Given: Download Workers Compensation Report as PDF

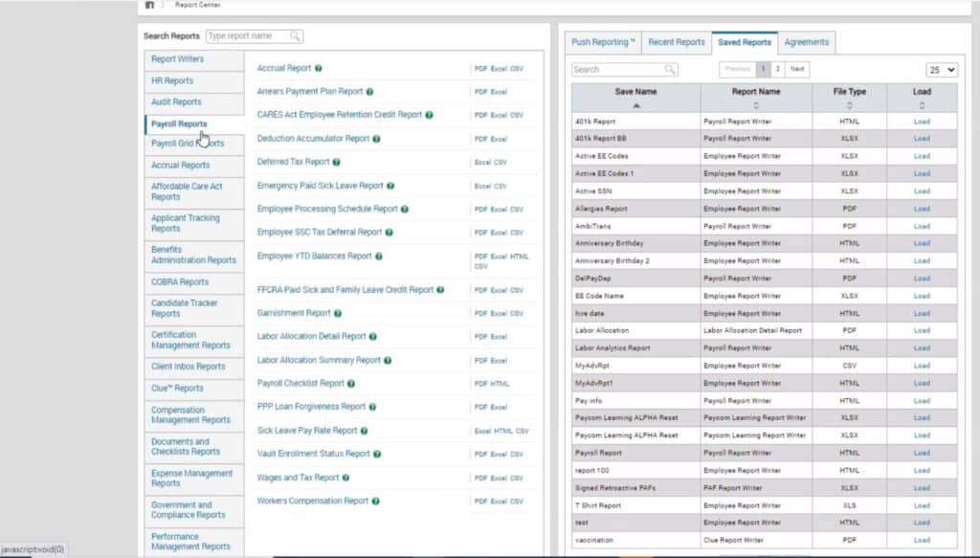Looking at the screenshot, I should pyautogui.click(x=480, y=502).
